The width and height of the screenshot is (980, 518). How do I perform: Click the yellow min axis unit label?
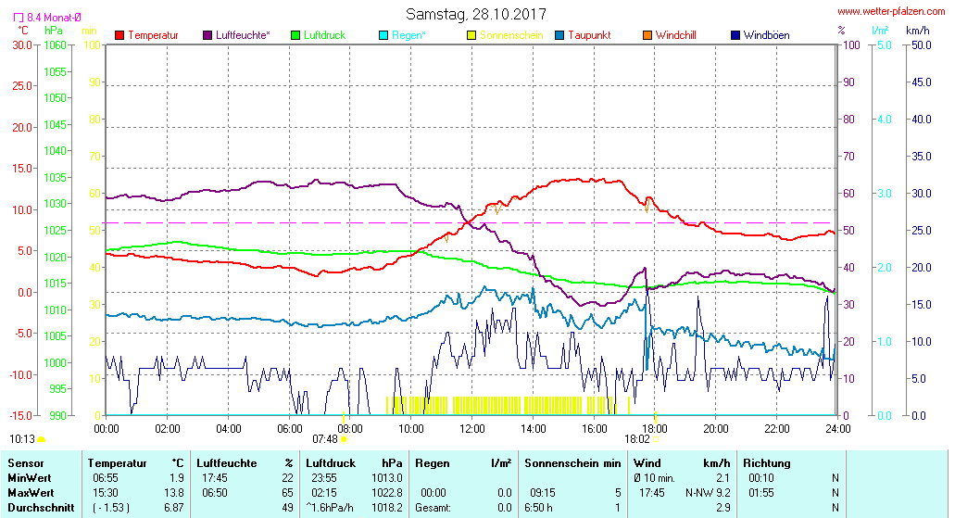click(89, 30)
